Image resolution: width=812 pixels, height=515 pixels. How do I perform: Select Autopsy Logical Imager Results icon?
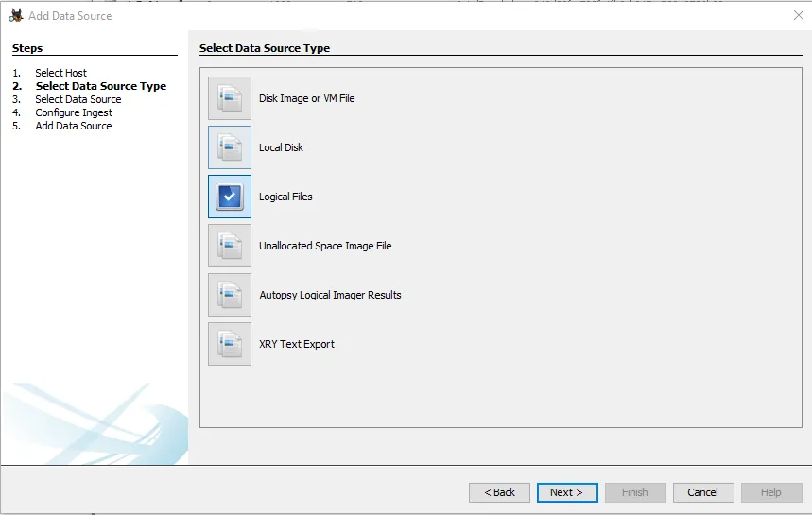coord(230,295)
